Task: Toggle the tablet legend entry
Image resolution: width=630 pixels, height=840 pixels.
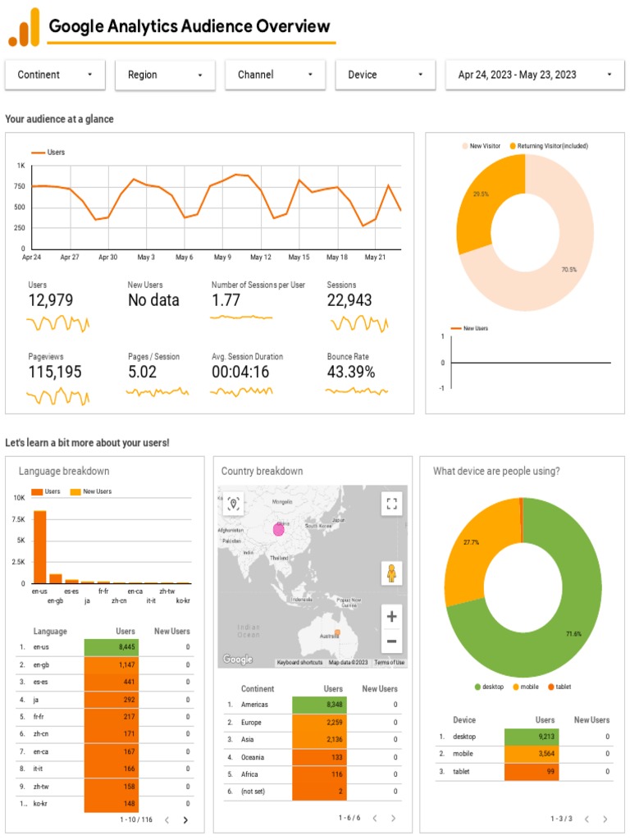Action: click(x=559, y=687)
